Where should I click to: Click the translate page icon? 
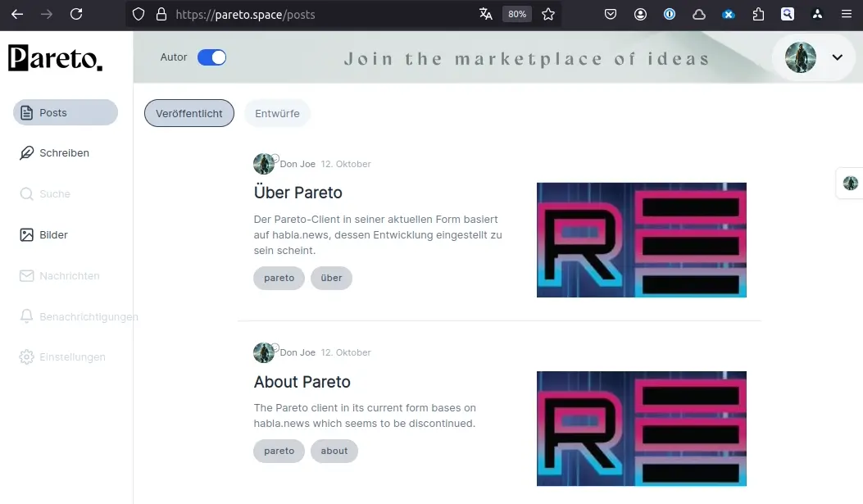point(485,14)
